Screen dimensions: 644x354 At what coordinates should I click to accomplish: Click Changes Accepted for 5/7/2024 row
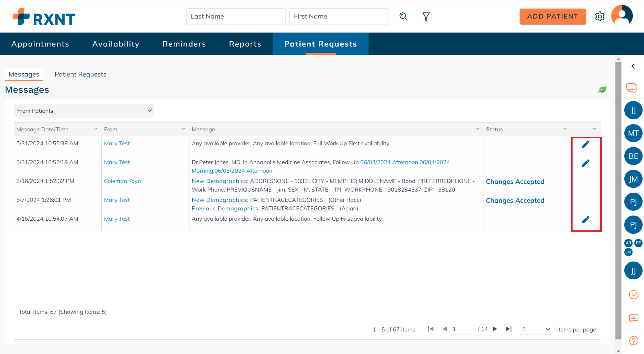[x=515, y=200]
